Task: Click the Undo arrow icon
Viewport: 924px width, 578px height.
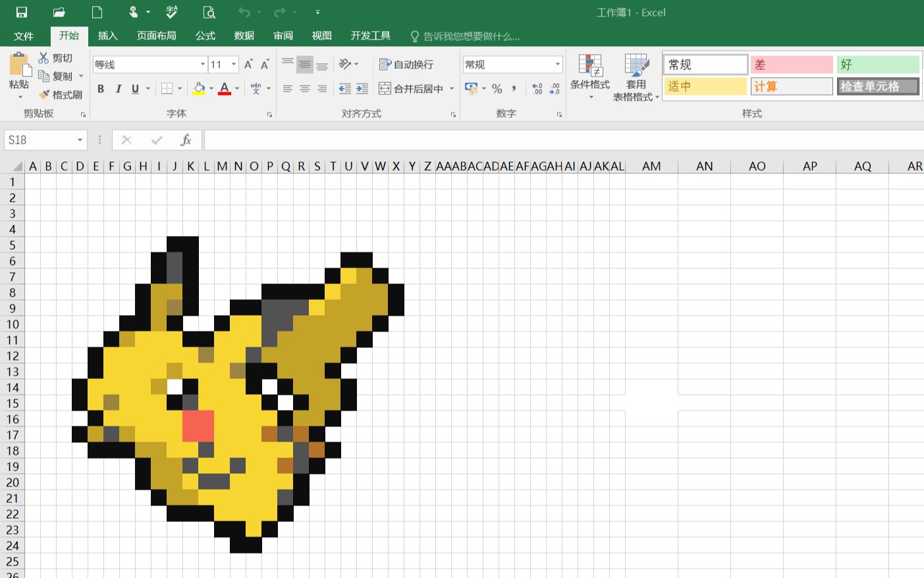Action: 244,12
